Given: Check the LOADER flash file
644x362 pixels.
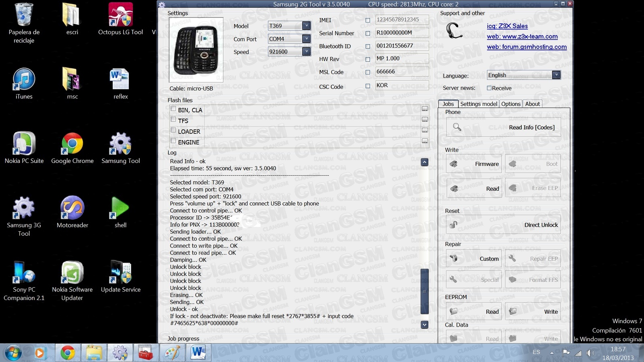Looking at the screenshot, I should (173, 130).
